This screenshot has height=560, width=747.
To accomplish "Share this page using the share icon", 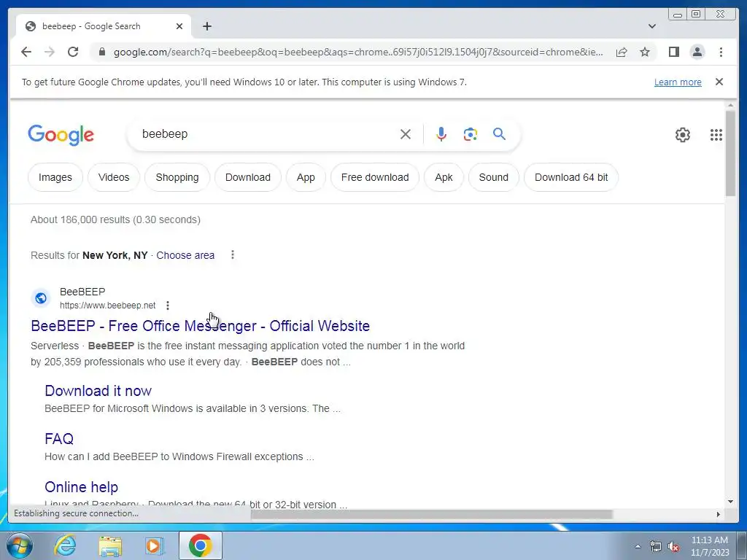I will pos(622,52).
